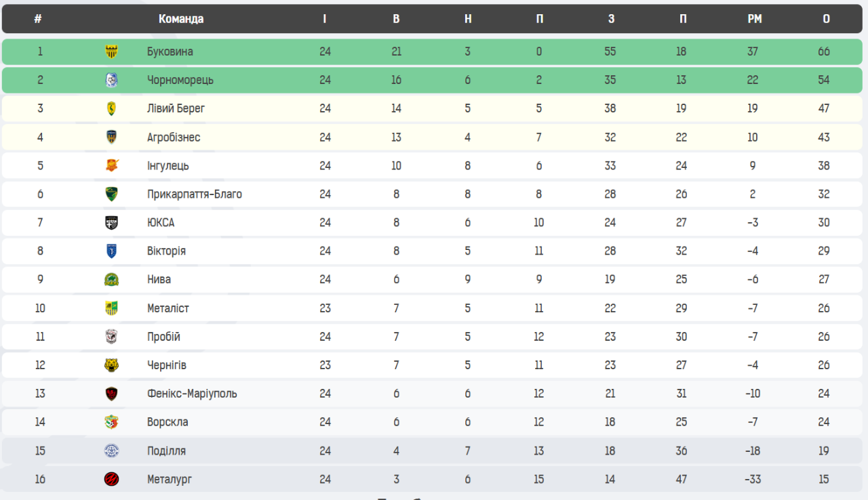Viewport: 868px width, 500px height.
Task: Click the Буковина team logo icon
Action: 111,51
